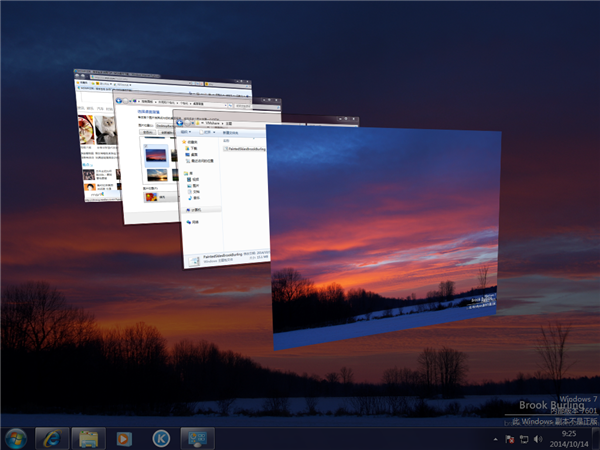Bring the Desktop preview window to front

point(385,235)
